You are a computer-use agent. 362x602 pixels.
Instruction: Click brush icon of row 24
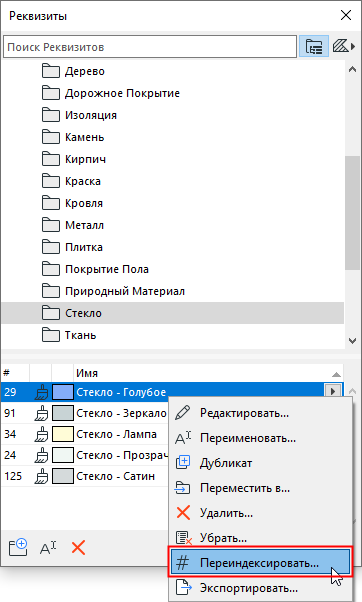point(41,455)
